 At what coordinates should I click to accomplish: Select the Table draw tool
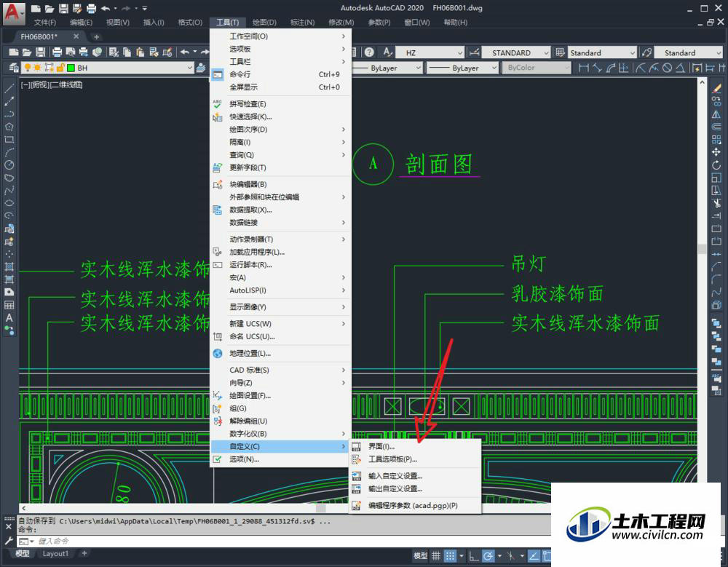(x=9, y=305)
